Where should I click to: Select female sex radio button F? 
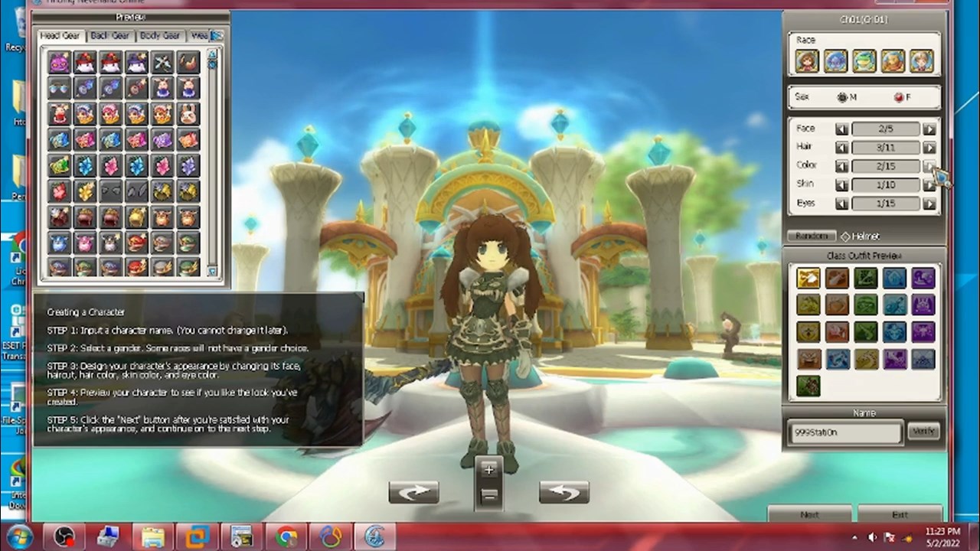coord(898,97)
